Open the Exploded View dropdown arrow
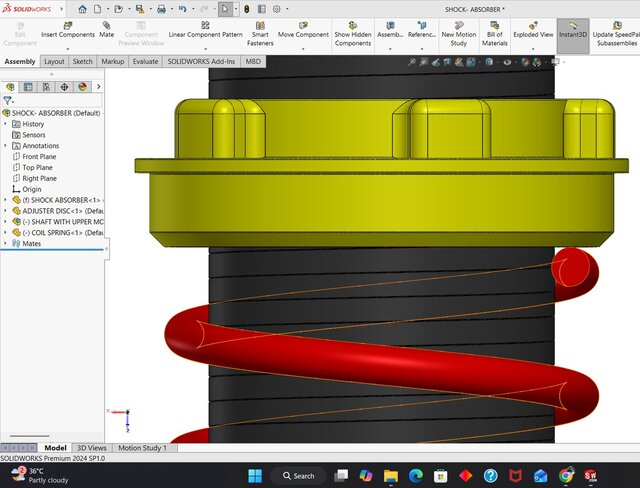The width and height of the screenshot is (640, 488). pos(533,49)
